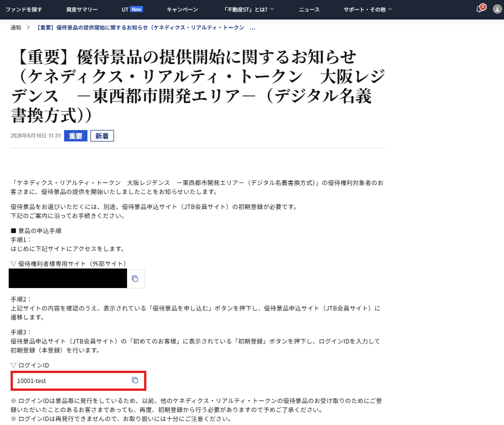This screenshot has width=504, height=425.
Task: Click the 新着 tag badge
Action: 102,136
